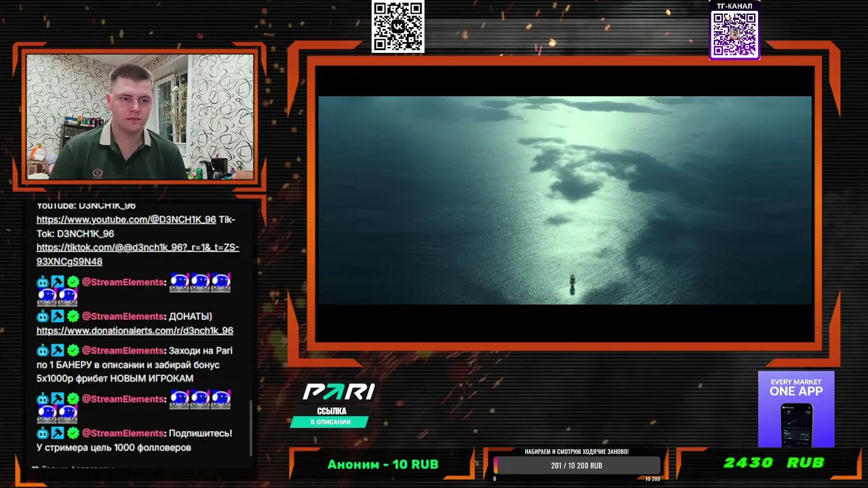Open the donationalerts.com d3nch1k_96 link

click(135, 331)
